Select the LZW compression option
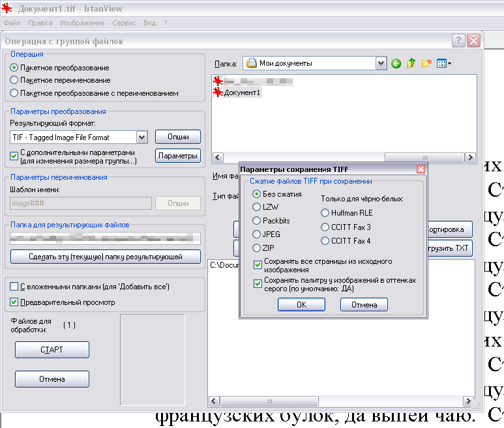 (257, 207)
